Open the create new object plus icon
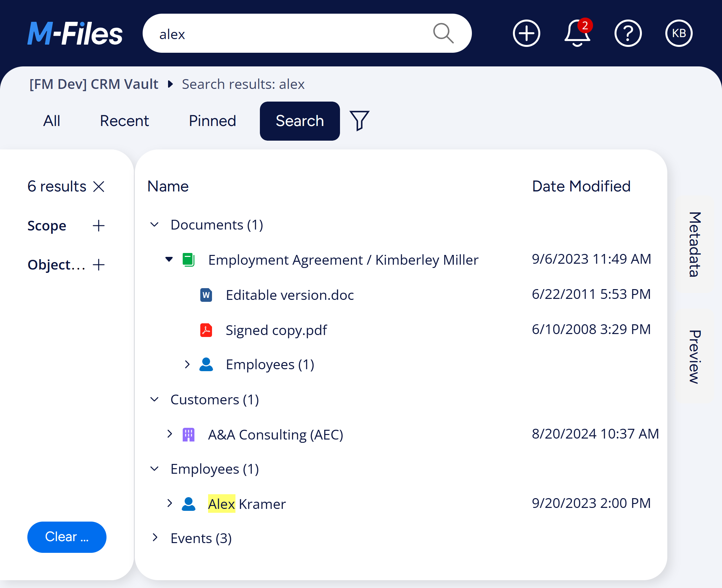The width and height of the screenshot is (722, 588). pyautogui.click(x=526, y=33)
